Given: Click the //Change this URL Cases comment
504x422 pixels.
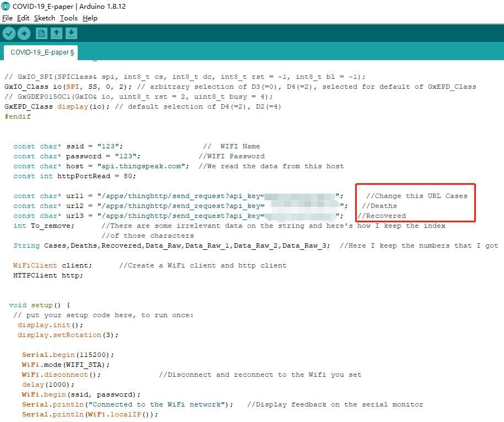Looking at the screenshot, I should click(x=417, y=196).
